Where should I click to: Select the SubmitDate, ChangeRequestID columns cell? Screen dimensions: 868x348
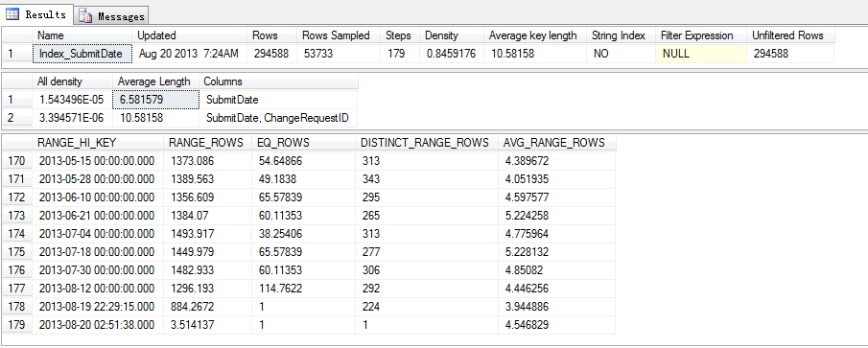[278, 118]
